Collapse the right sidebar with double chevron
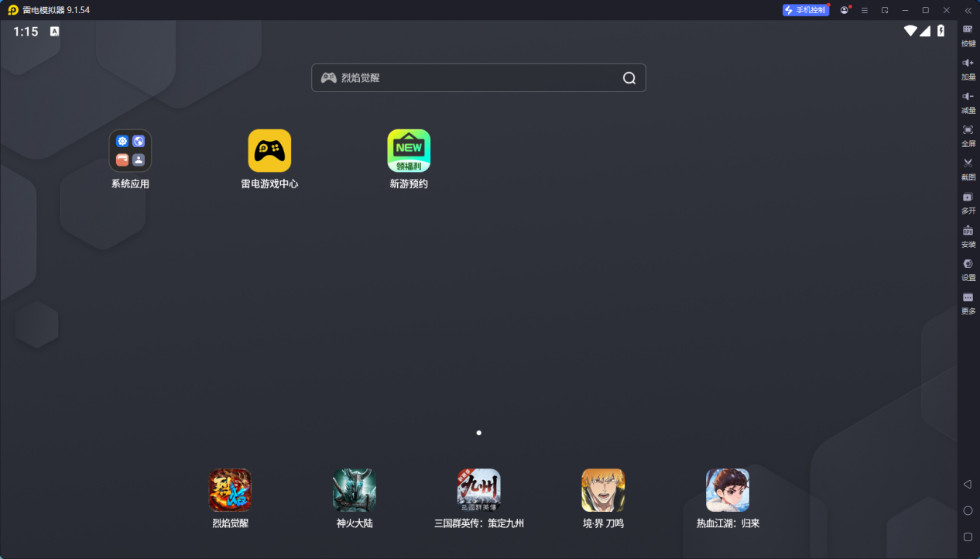The height and width of the screenshot is (559, 980). pos(968,10)
